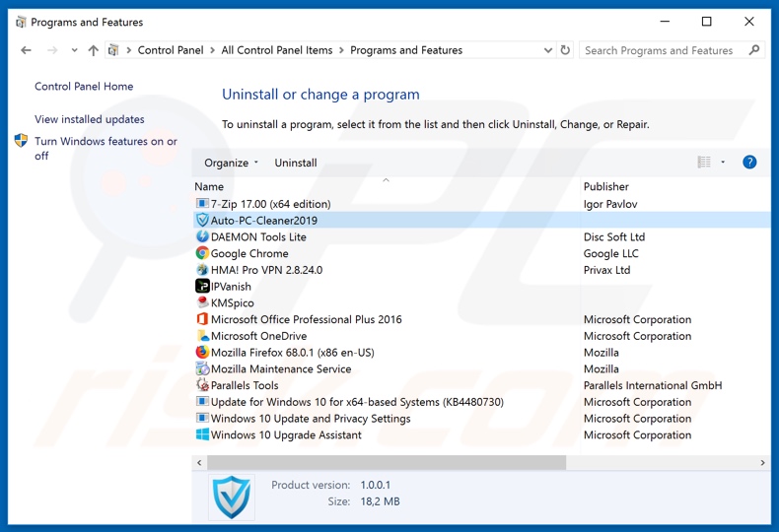Click the KB4480730 update icon

[x=202, y=401]
